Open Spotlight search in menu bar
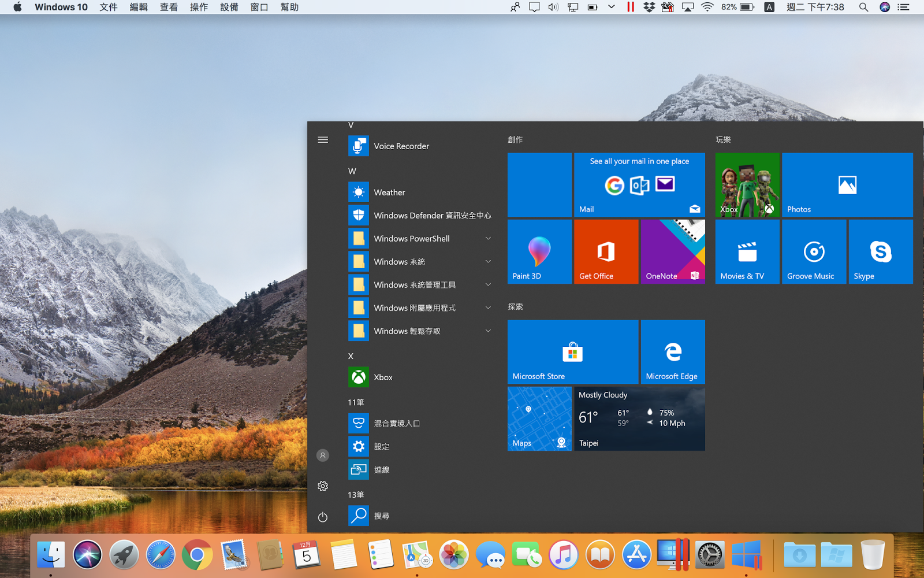Viewport: 924px width, 578px height. [863, 7]
